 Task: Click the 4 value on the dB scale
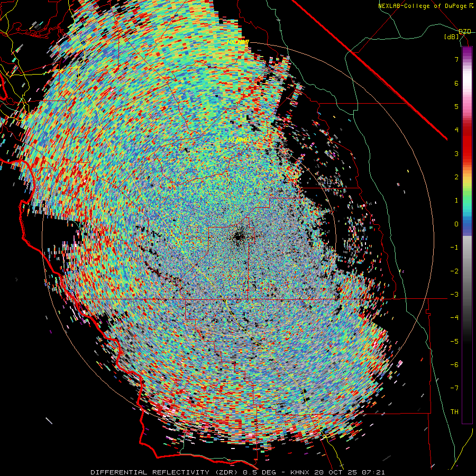(x=456, y=130)
